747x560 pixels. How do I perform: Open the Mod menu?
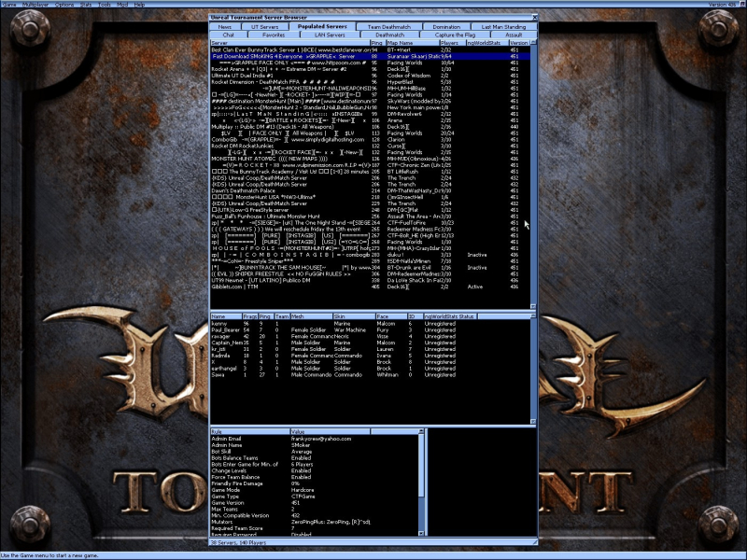click(122, 5)
